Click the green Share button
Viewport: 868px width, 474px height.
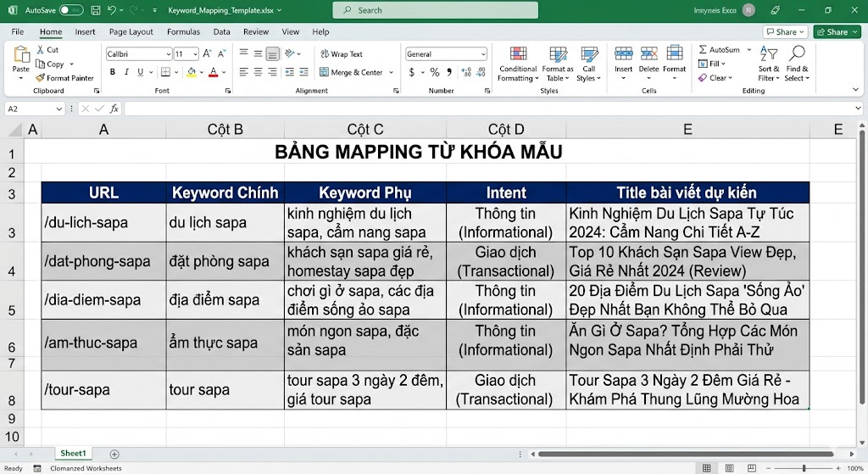[x=836, y=32]
